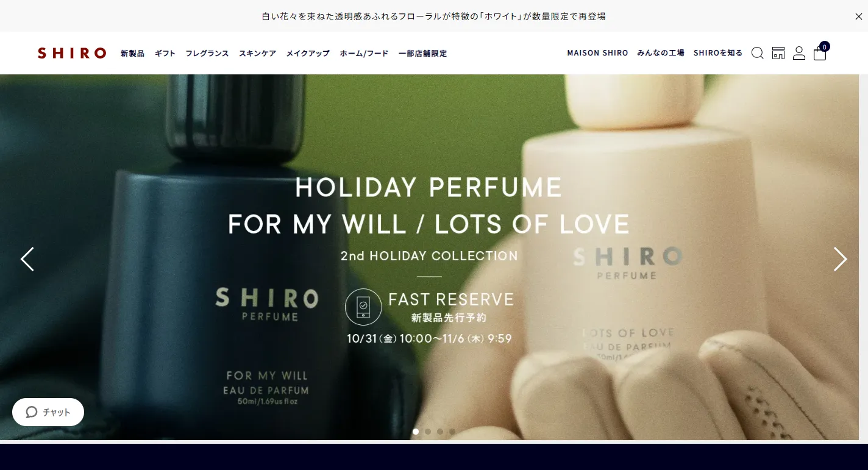
Task: Go to MAISON SHIRO link
Action: tap(597, 53)
